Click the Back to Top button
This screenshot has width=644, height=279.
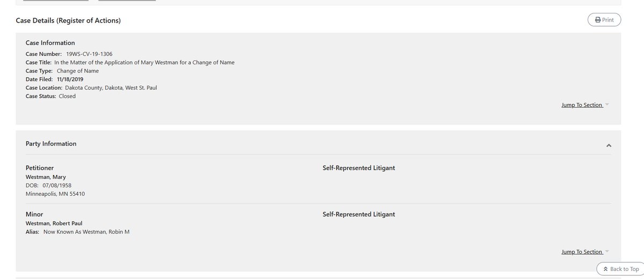(x=620, y=269)
